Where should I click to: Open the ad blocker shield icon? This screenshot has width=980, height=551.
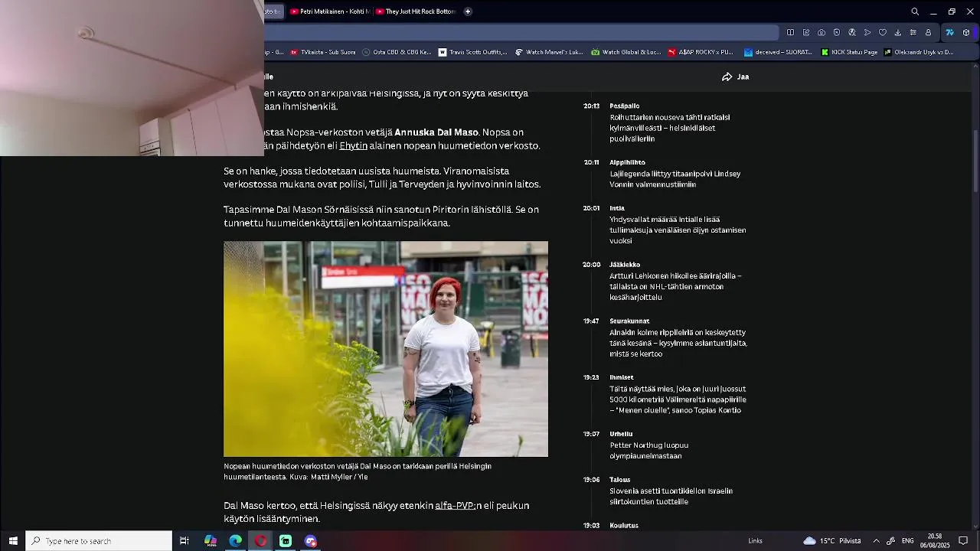point(837,32)
